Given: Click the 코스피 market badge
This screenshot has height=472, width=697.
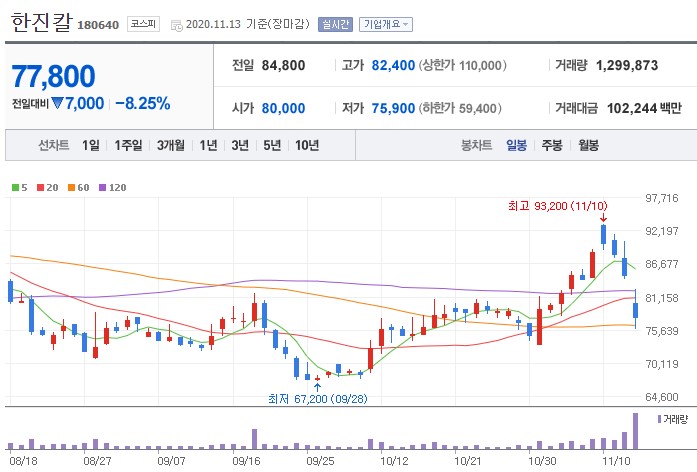Looking at the screenshot, I should click(143, 24).
